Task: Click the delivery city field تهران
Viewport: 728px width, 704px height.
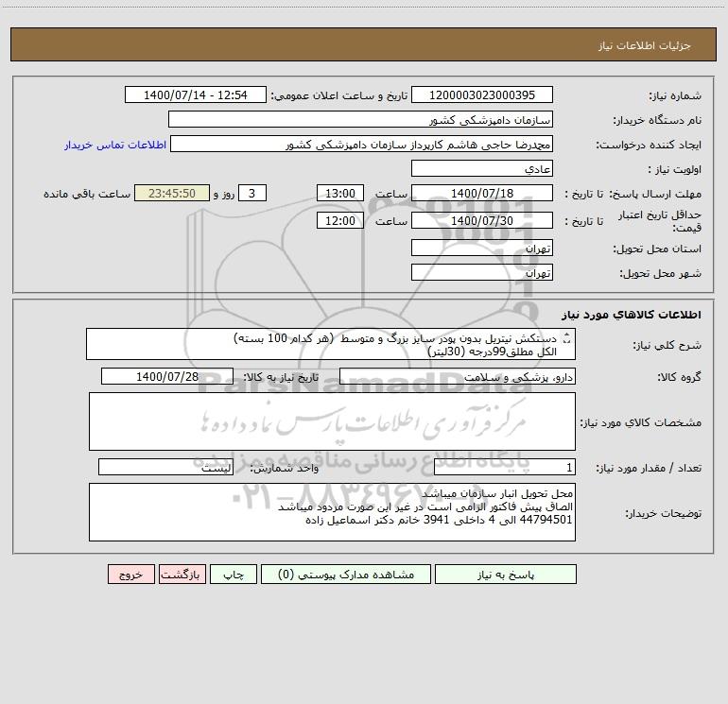Action: pyautogui.click(x=482, y=272)
